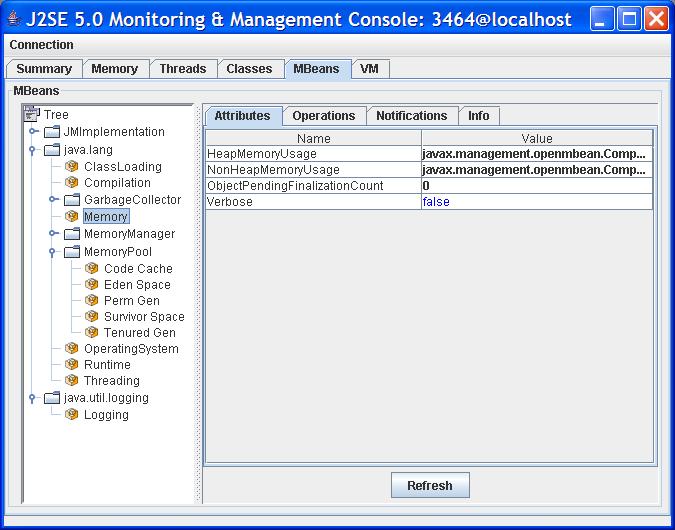Viewport: 675px width, 530px height.
Task: Expand the MemoryManager folder node
Action: [53, 234]
